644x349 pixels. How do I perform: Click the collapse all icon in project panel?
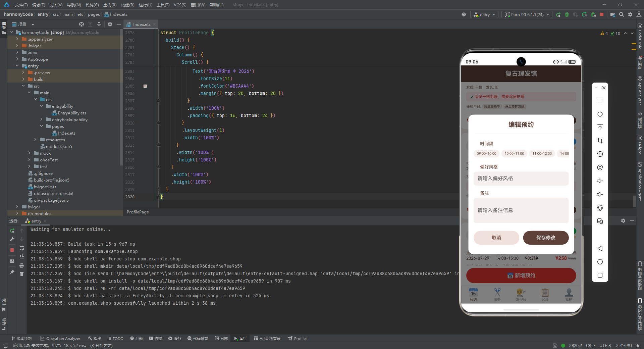(99, 24)
